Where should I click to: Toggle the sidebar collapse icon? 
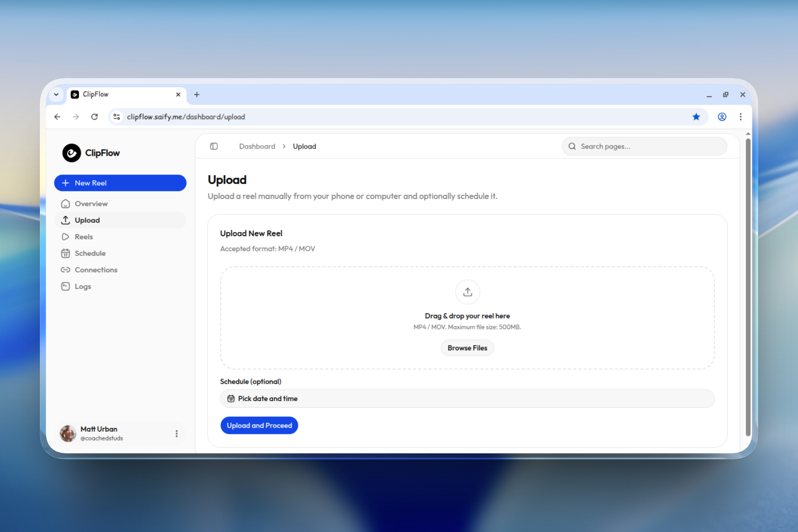(214, 146)
